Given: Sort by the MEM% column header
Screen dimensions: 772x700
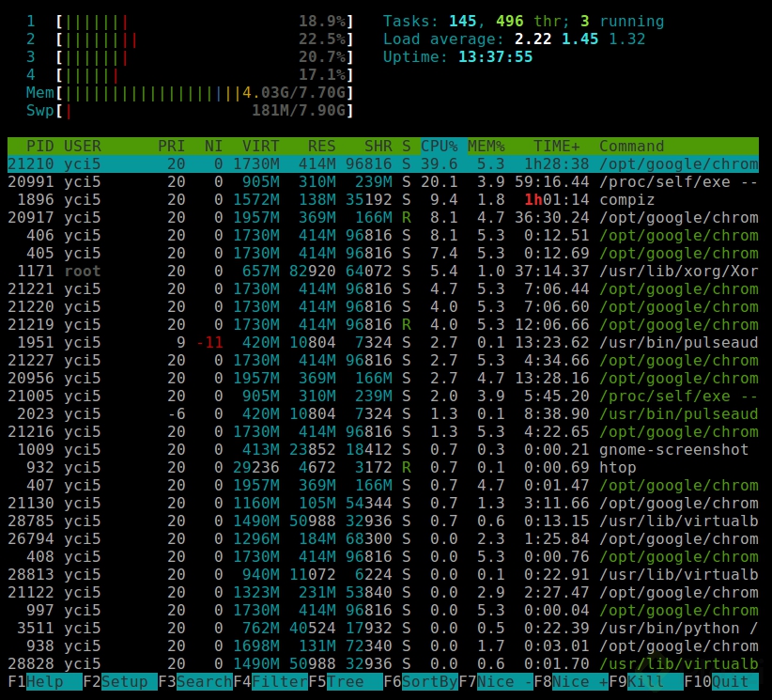Looking at the screenshot, I should 486,147.
